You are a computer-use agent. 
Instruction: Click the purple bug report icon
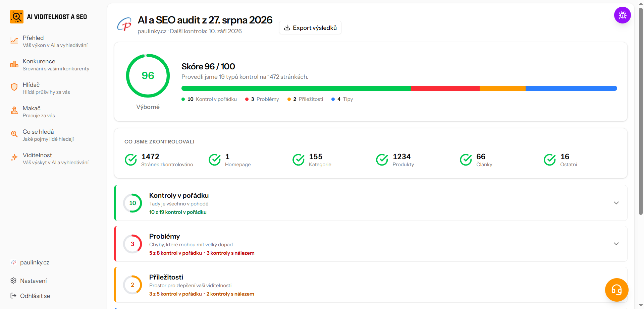[x=623, y=15]
